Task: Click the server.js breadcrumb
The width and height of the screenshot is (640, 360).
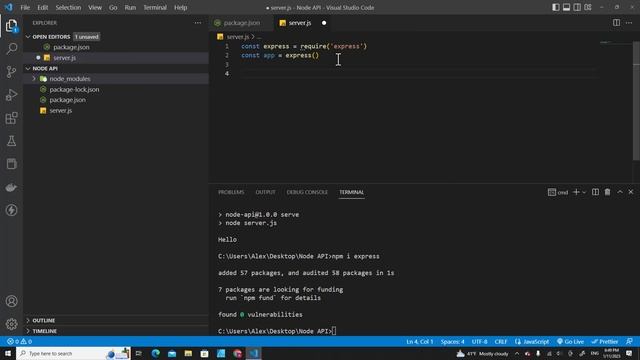Action: tap(238, 37)
